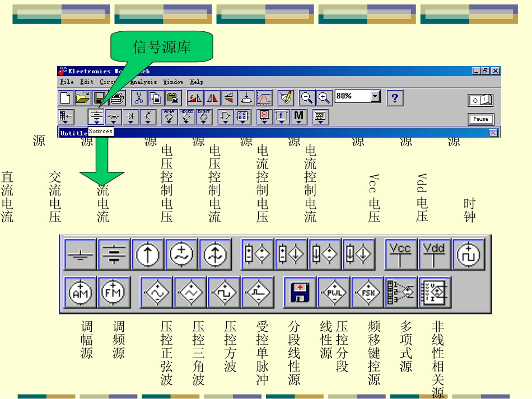This screenshot has width=532, height=399.
Task: Select the AC voltage source
Action: [181, 254]
